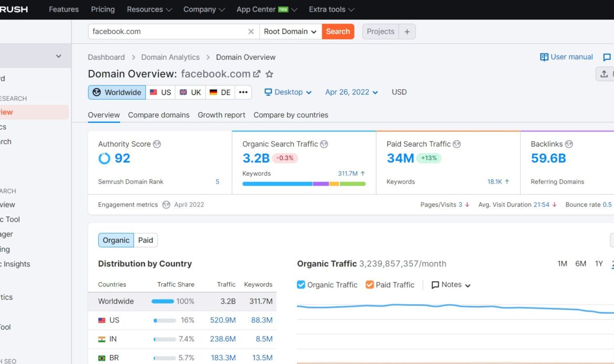Set chart range to 6M
This screenshot has width=614, height=364.
581,264
